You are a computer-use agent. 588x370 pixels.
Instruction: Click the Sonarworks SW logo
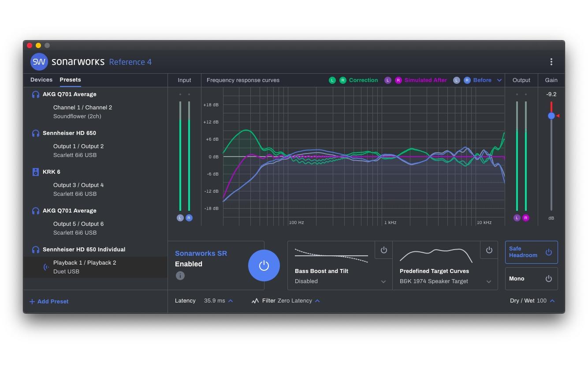click(x=39, y=62)
